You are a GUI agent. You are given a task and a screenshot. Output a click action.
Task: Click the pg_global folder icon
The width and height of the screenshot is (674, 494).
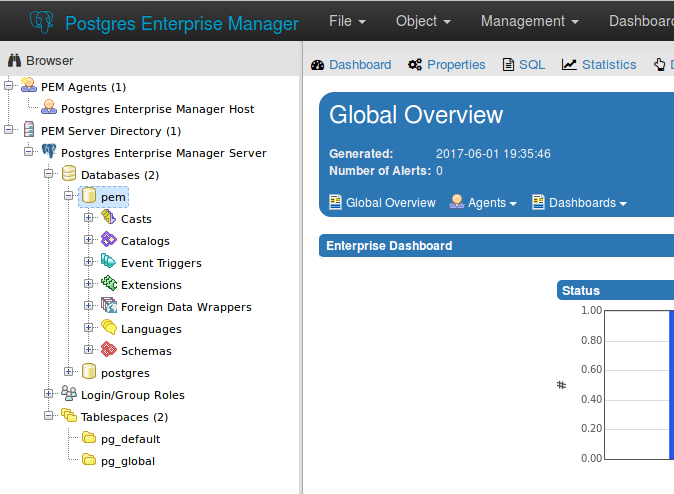[89, 460]
